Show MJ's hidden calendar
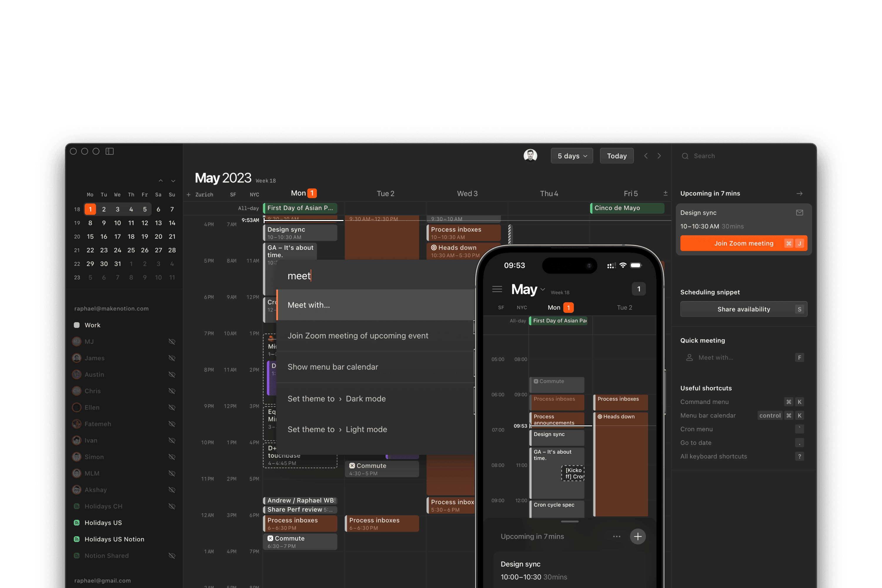Screen dimensions: 882x588 point(172,342)
